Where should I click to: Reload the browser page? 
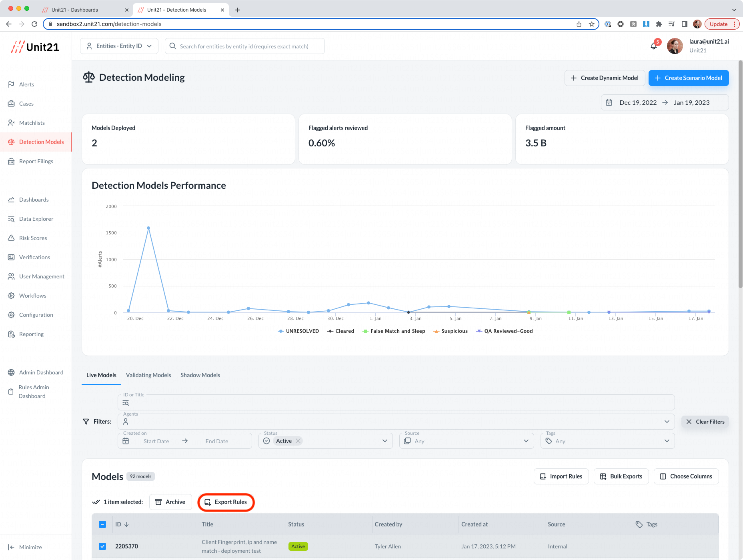[34, 24]
